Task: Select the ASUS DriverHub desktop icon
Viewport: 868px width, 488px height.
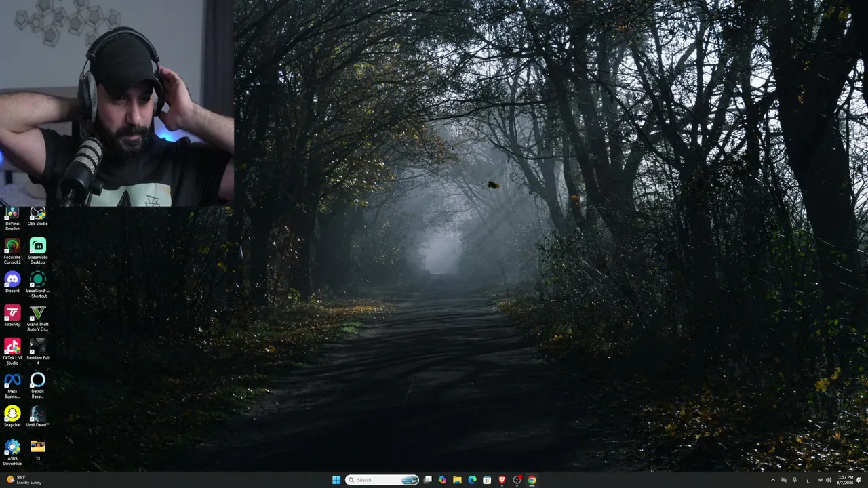Action: [x=12, y=453]
